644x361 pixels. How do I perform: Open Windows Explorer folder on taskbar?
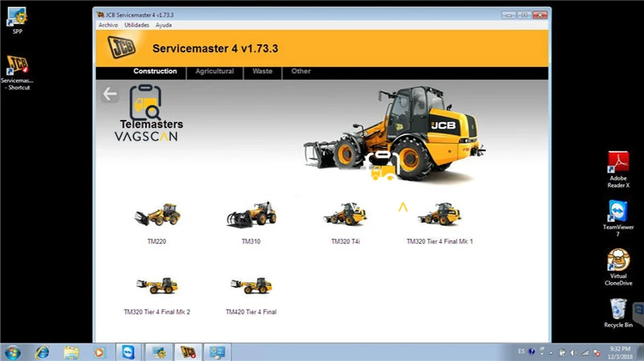pyautogui.click(x=71, y=352)
